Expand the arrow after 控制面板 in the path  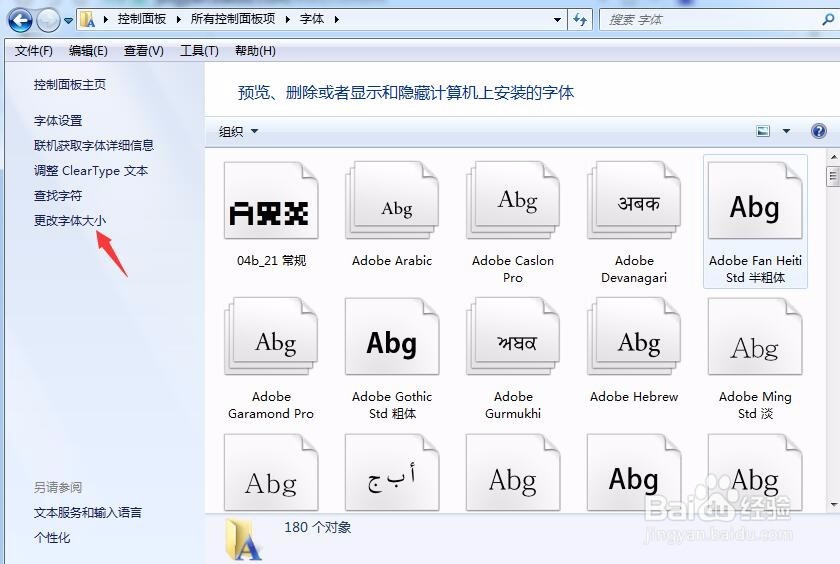pos(178,19)
